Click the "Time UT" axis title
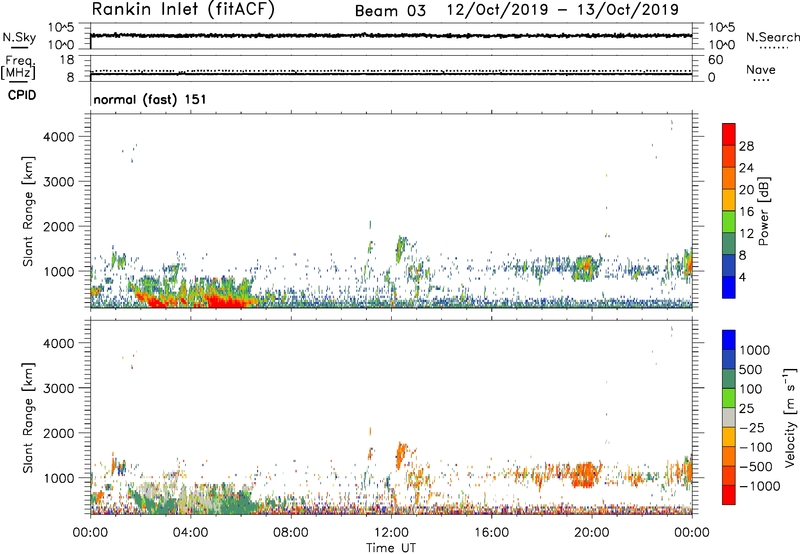800x554 pixels. 391,548
